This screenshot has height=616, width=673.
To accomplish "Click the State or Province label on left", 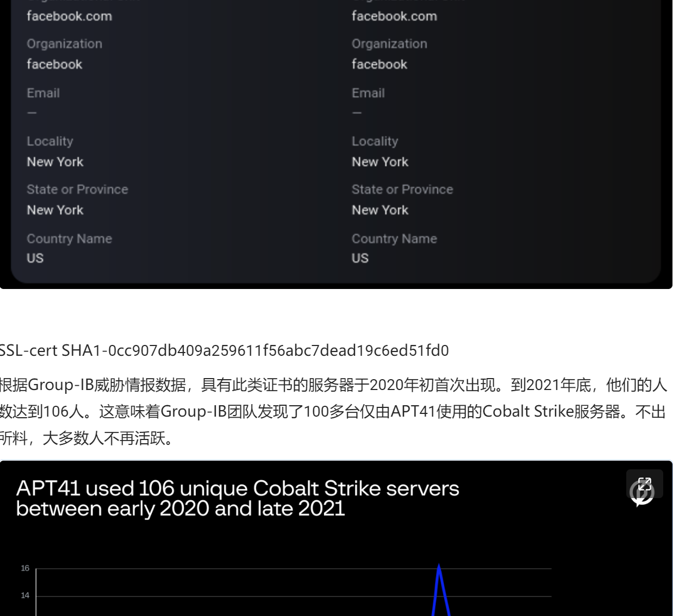I will point(77,189).
